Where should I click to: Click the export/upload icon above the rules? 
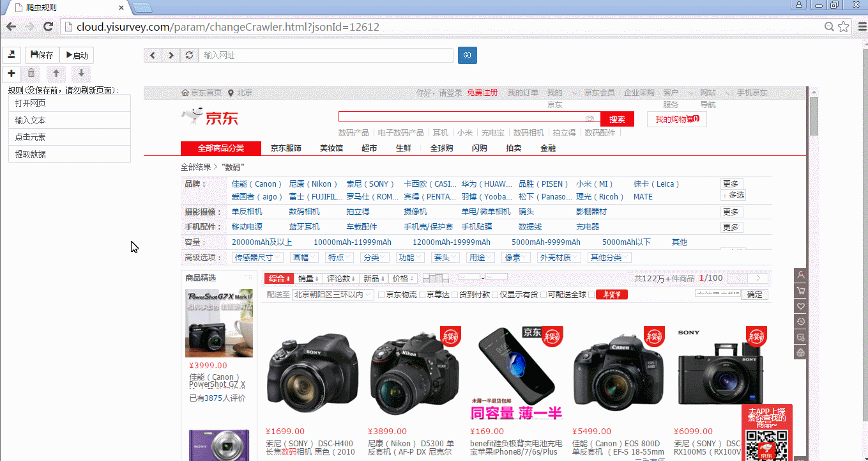[11, 55]
